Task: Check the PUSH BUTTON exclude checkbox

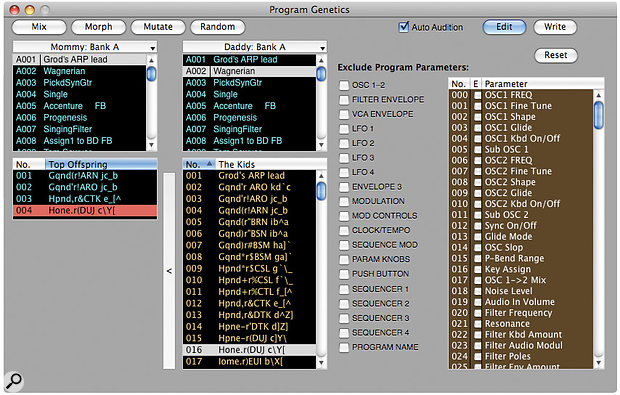Action: click(x=344, y=274)
